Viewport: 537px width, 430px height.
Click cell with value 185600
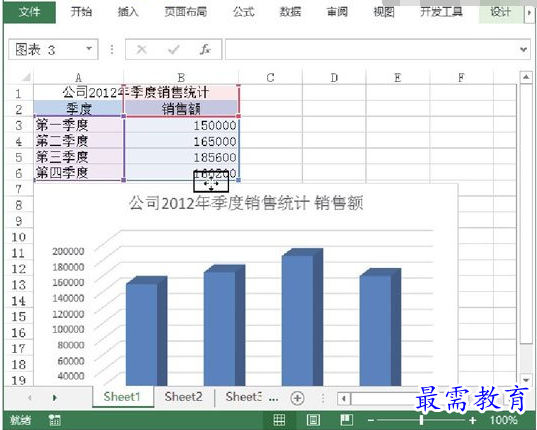click(181, 157)
